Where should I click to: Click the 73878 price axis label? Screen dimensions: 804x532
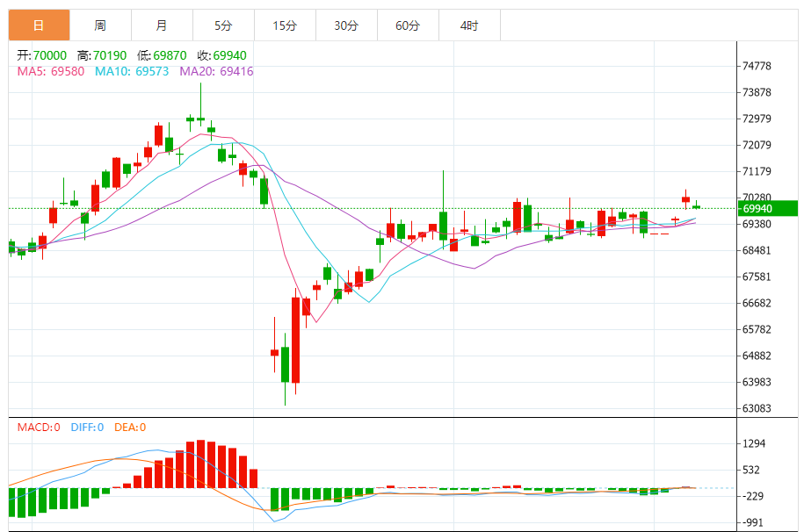coord(757,92)
